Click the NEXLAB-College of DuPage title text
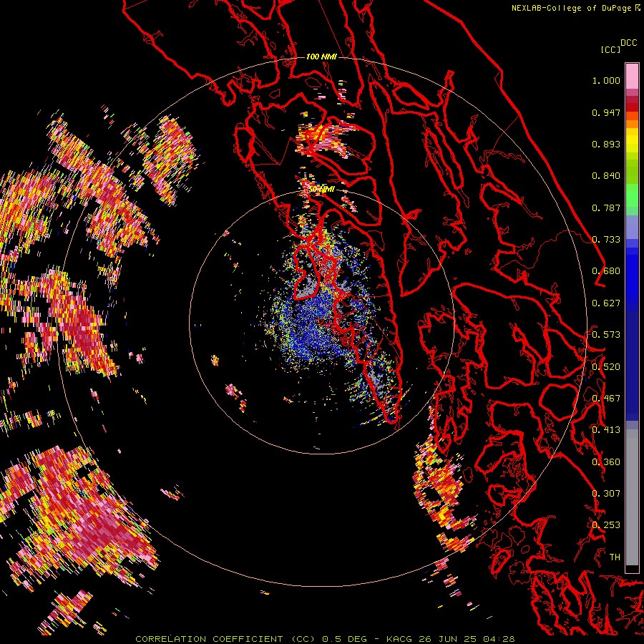This screenshot has height=644, width=644. point(576,8)
